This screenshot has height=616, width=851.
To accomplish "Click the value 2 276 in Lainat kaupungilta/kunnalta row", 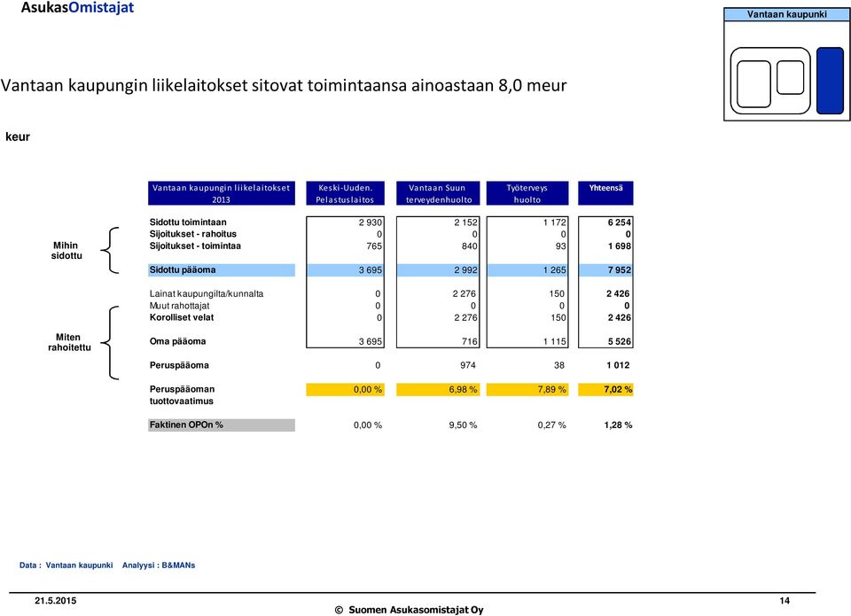I will click(x=464, y=293).
